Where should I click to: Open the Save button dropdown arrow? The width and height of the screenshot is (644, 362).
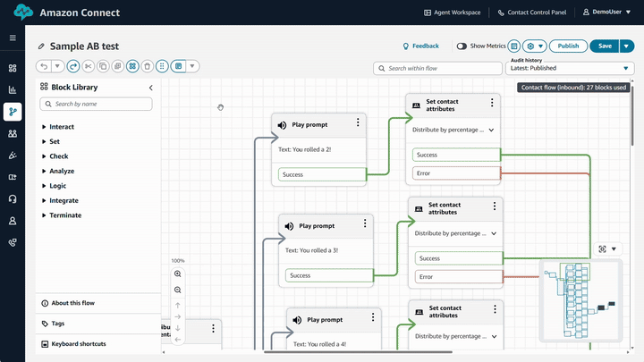pos(625,46)
